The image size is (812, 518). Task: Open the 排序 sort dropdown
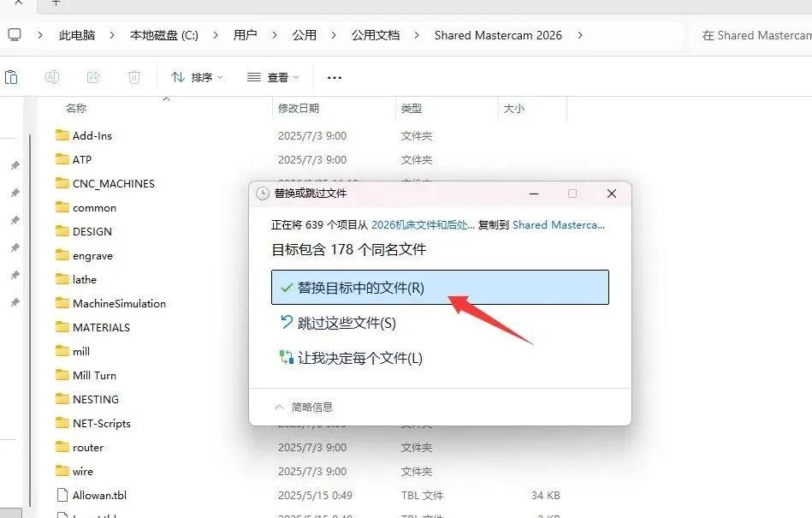197,77
